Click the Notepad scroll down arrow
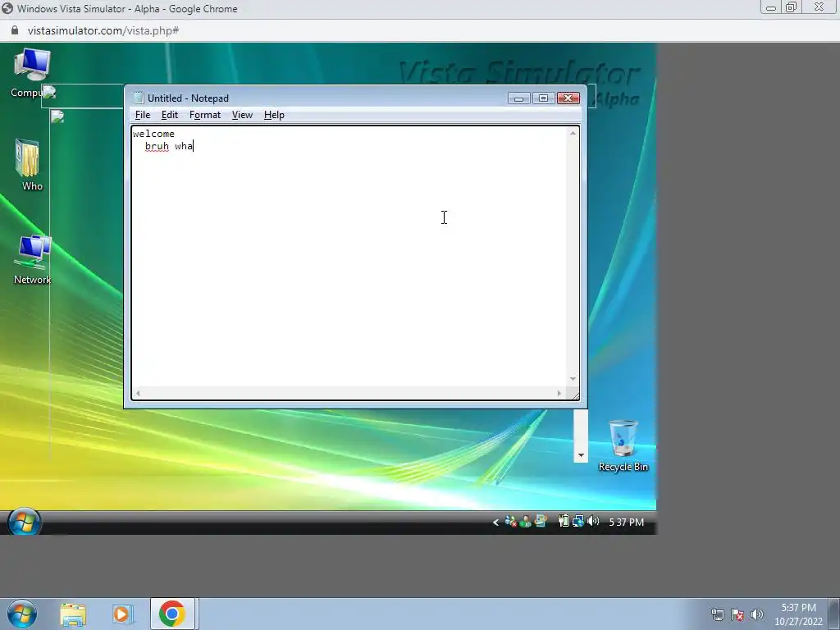 tap(573, 379)
